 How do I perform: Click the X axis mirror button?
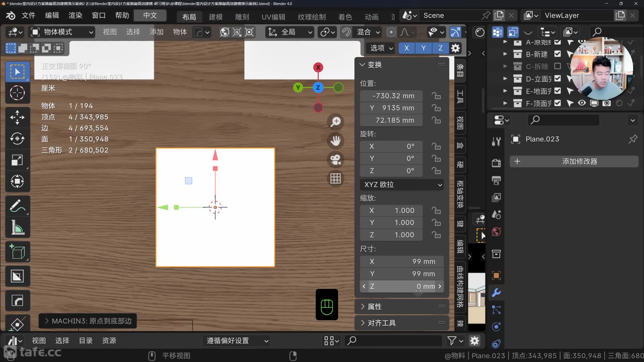pos(407,48)
